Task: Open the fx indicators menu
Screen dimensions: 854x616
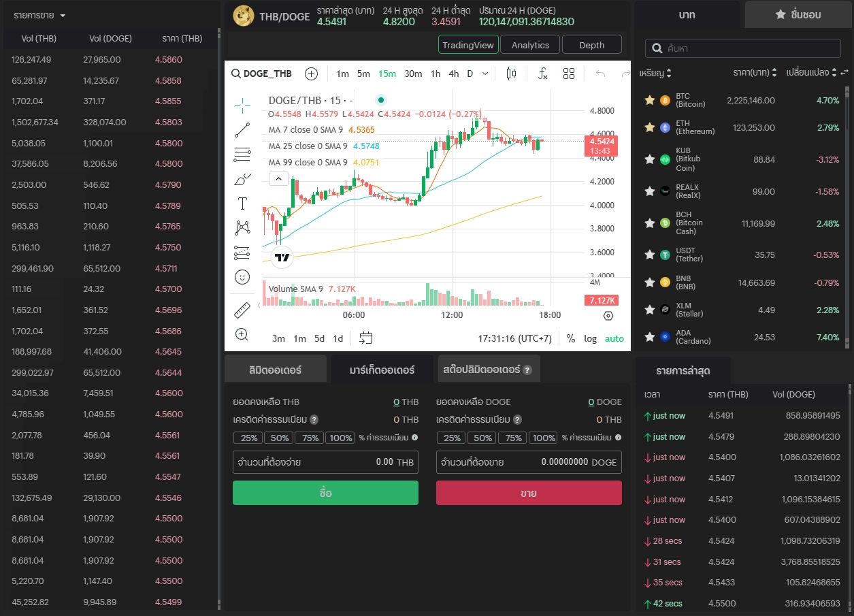Action: pyautogui.click(x=542, y=74)
